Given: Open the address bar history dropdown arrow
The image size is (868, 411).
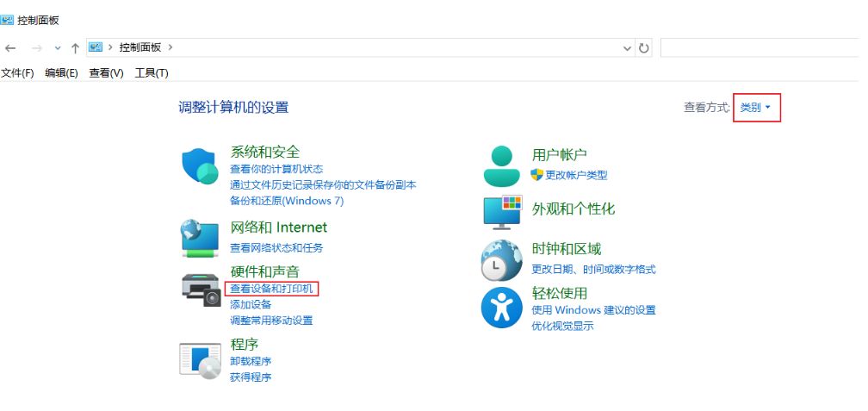Looking at the screenshot, I should point(626,47).
